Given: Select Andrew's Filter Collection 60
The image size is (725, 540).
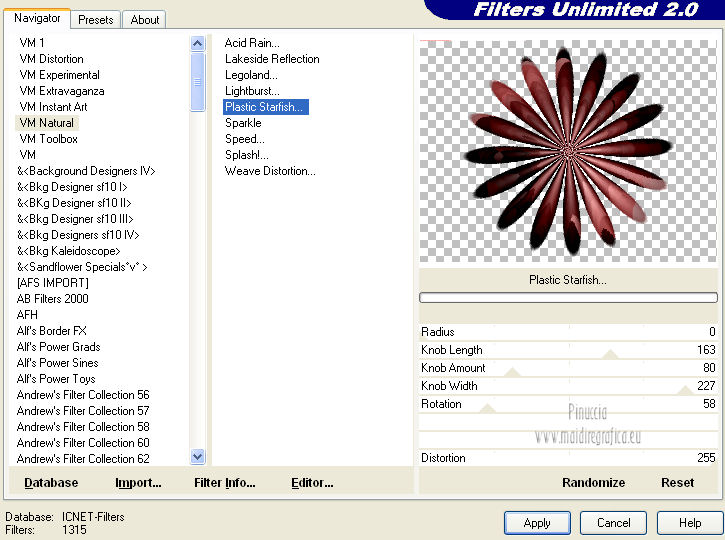Looking at the screenshot, I should 83,443.
